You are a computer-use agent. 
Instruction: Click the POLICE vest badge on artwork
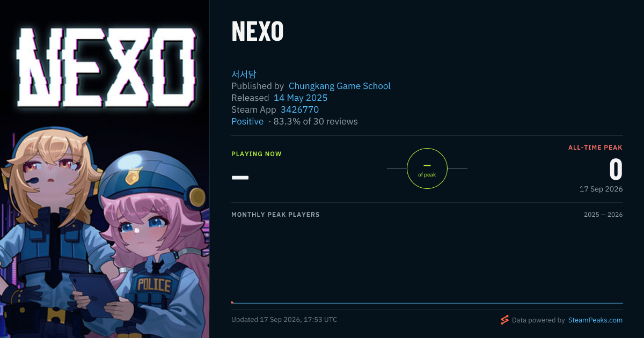click(153, 284)
